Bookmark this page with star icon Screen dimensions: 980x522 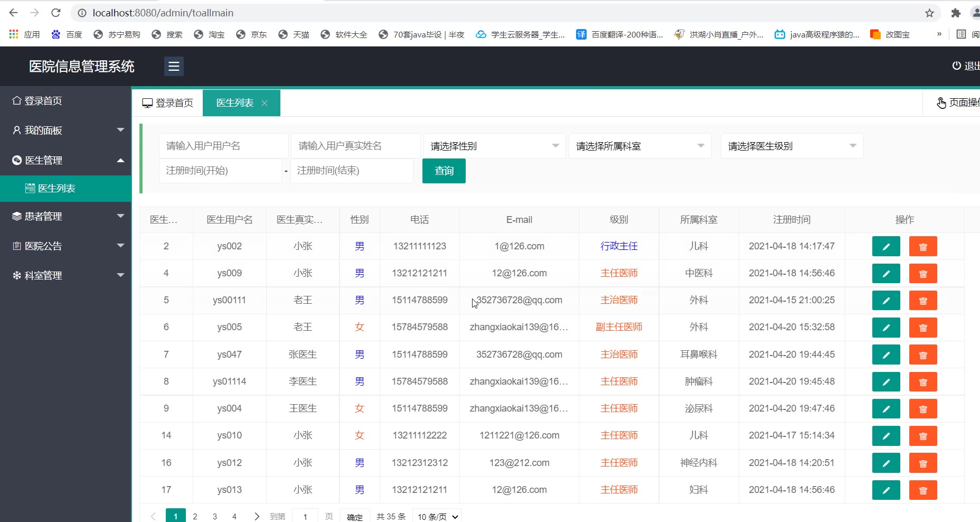929,13
